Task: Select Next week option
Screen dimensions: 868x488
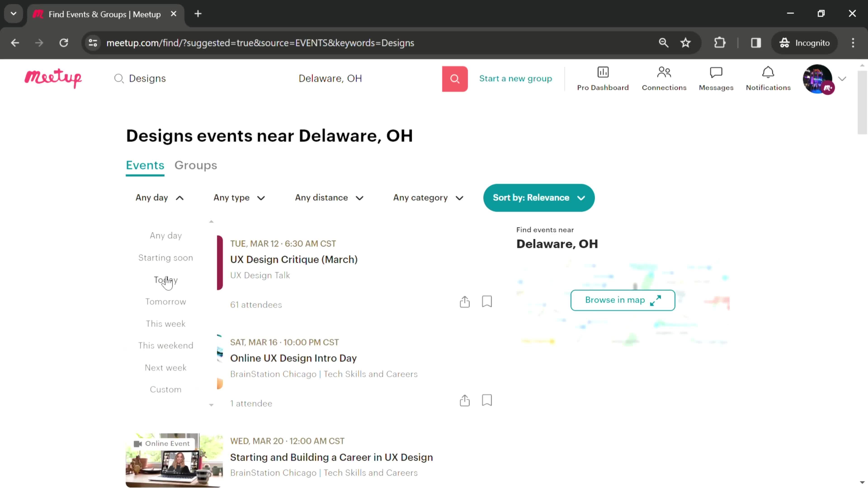Action: [x=165, y=367]
